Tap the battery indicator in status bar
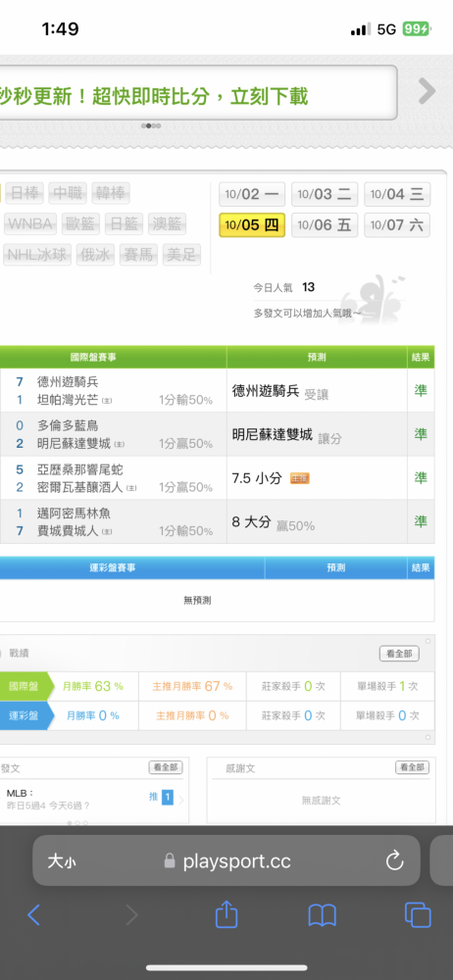Viewport: 453px width, 980px height. click(x=416, y=29)
